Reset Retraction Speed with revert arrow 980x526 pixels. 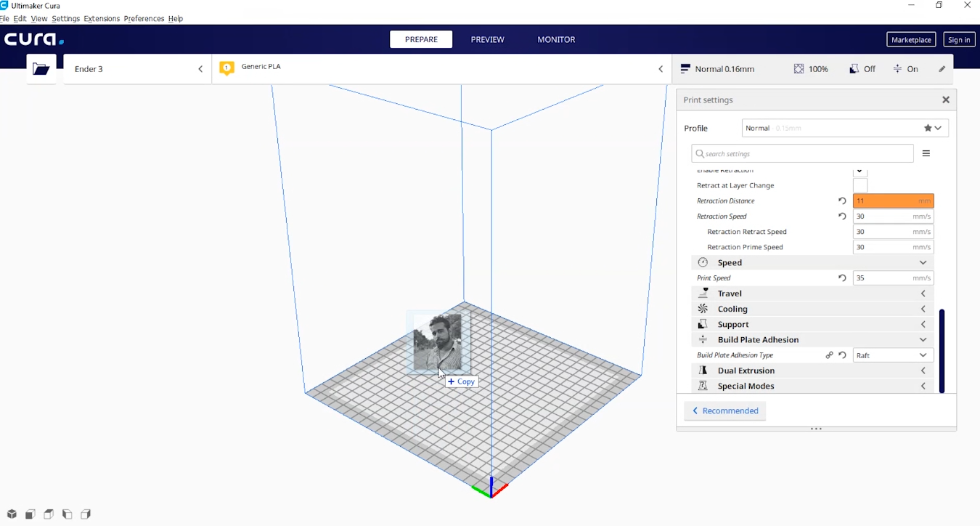tap(842, 217)
